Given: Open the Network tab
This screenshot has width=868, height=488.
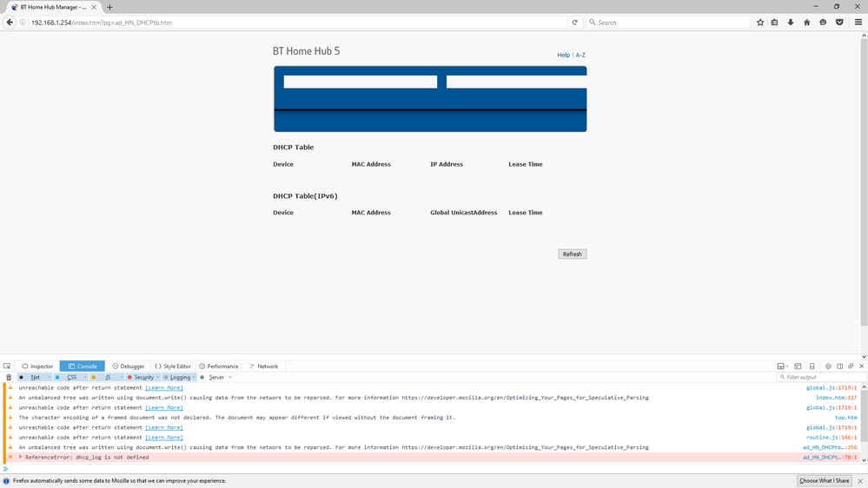Looking at the screenshot, I should pos(263,366).
